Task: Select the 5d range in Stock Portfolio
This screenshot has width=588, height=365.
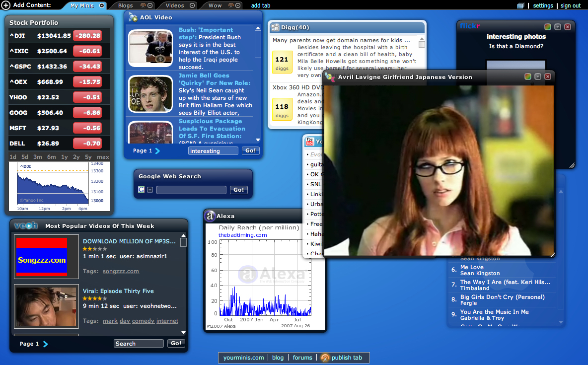Action: tap(25, 157)
